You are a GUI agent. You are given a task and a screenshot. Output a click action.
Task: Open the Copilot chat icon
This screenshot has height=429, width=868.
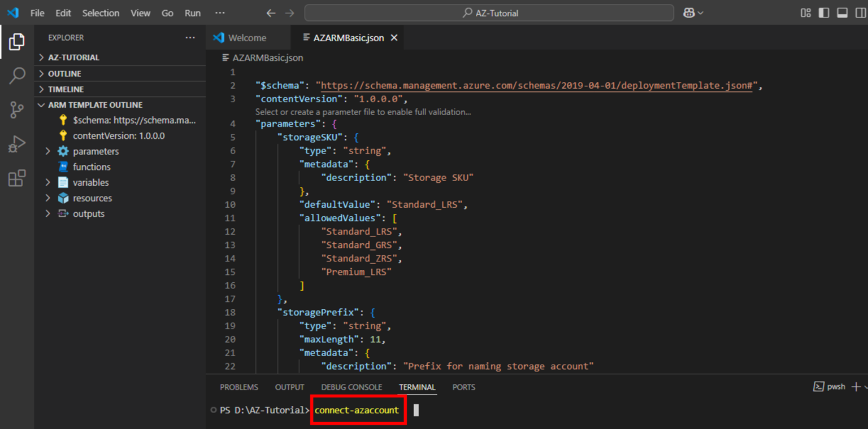coord(688,13)
